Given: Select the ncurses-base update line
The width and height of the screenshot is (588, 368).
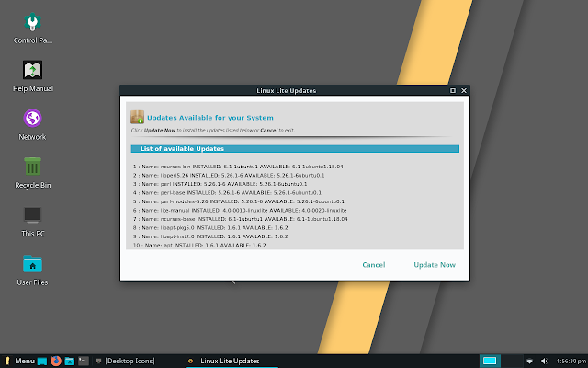Looking at the screenshot, I should (x=241, y=219).
